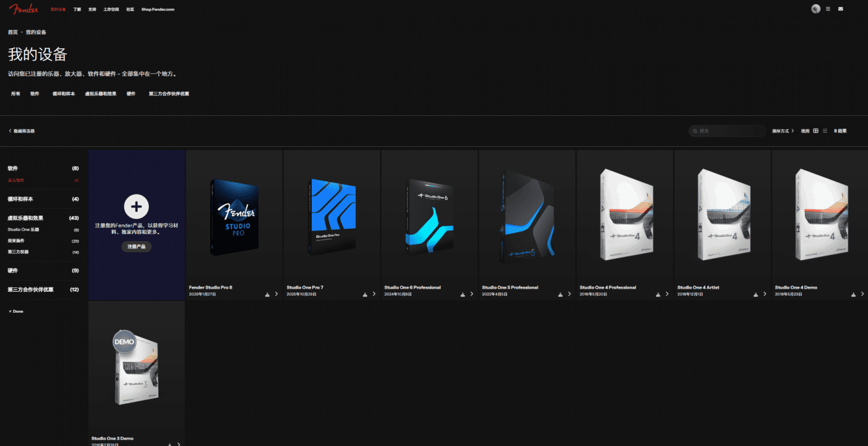
Task: Open the 排序方式 sort dropdown
Action: tap(782, 131)
